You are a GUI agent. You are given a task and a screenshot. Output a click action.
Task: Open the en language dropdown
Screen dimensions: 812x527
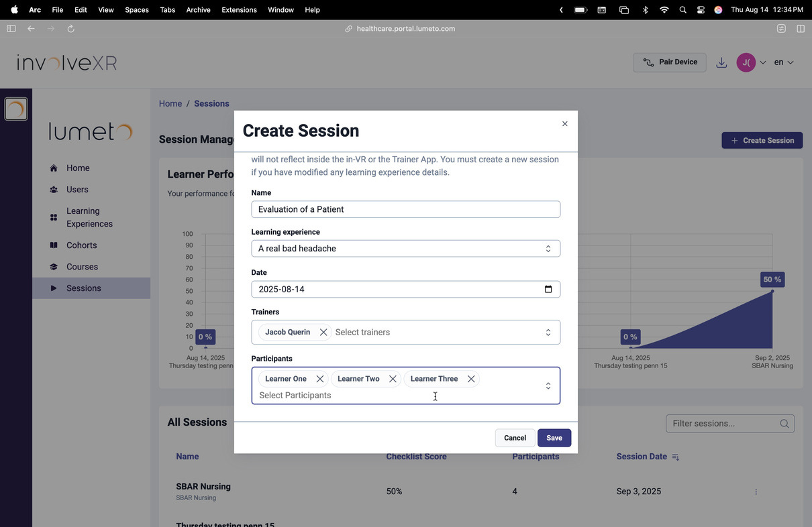[784, 62]
